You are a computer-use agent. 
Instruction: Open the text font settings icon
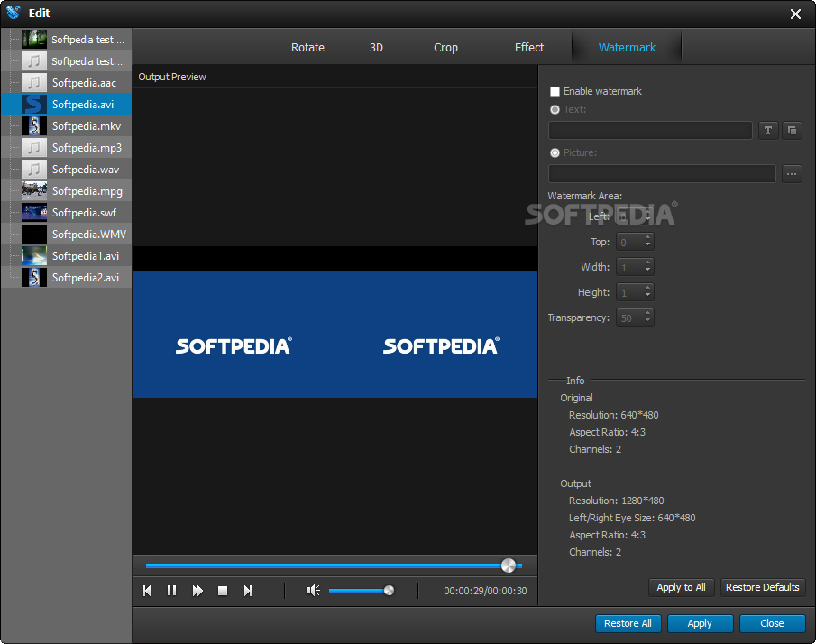point(768,130)
